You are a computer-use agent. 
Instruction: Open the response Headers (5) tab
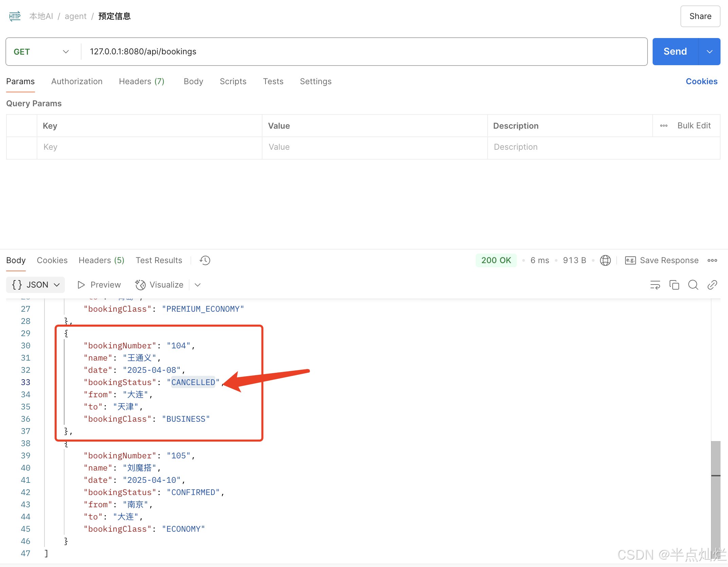pyautogui.click(x=101, y=260)
